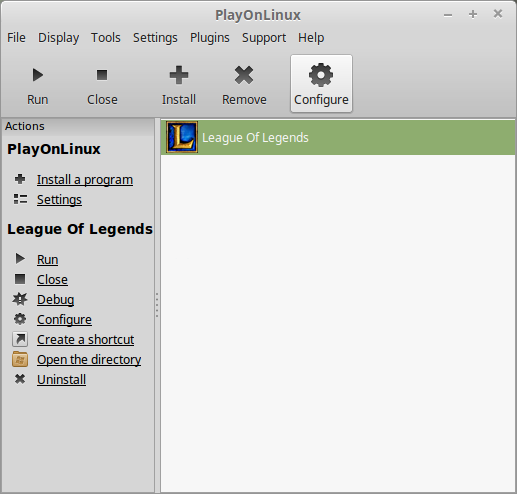Click the Uninstall link
Viewport: 517px width, 494px height.
[x=62, y=379]
